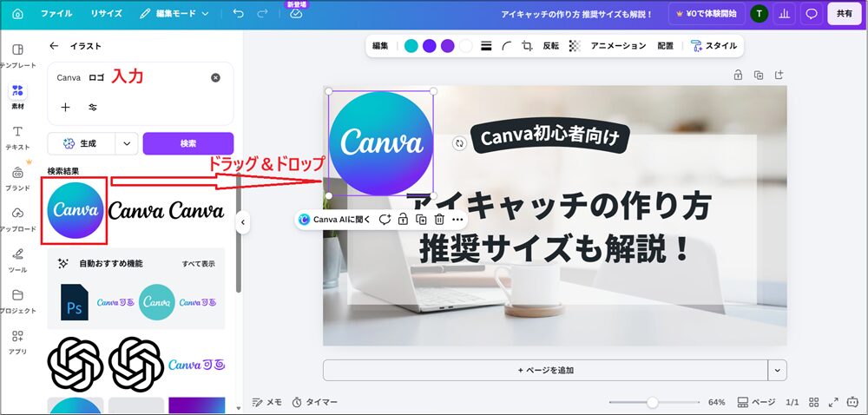
Task: Click the undo arrow
Action: click(239, 14)
